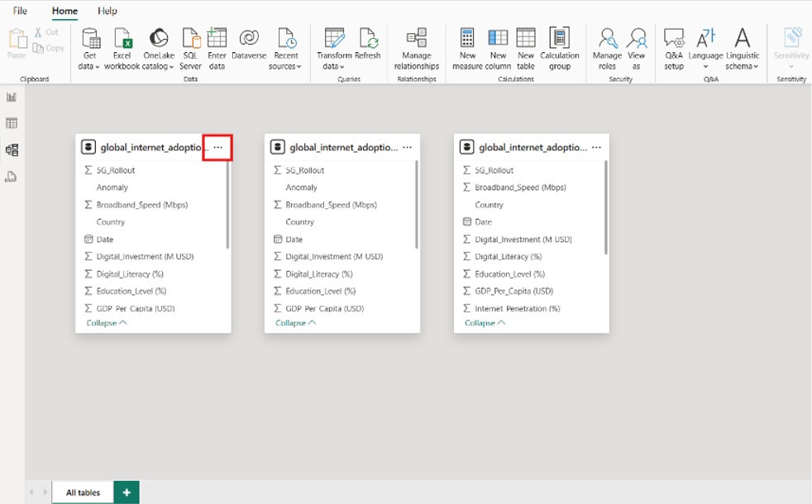This screenshot has width=812, height=504.
Task: Open the File menu
Action: coord(19,11)
